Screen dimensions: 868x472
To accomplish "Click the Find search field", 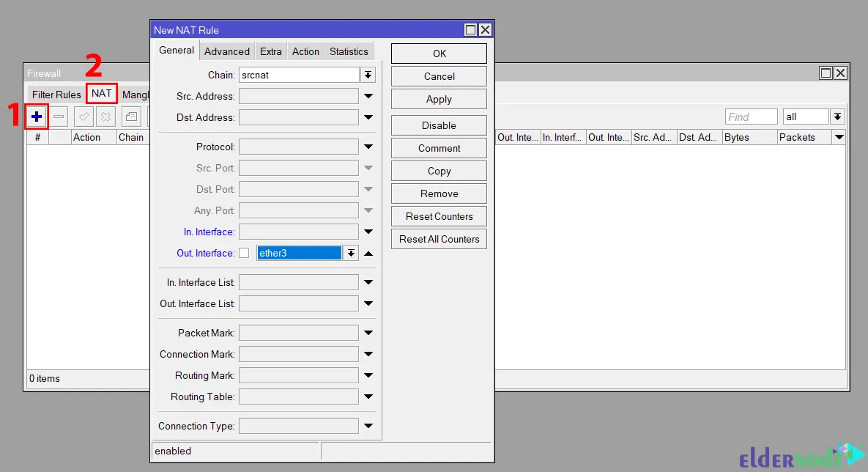I will click(751, 117).
